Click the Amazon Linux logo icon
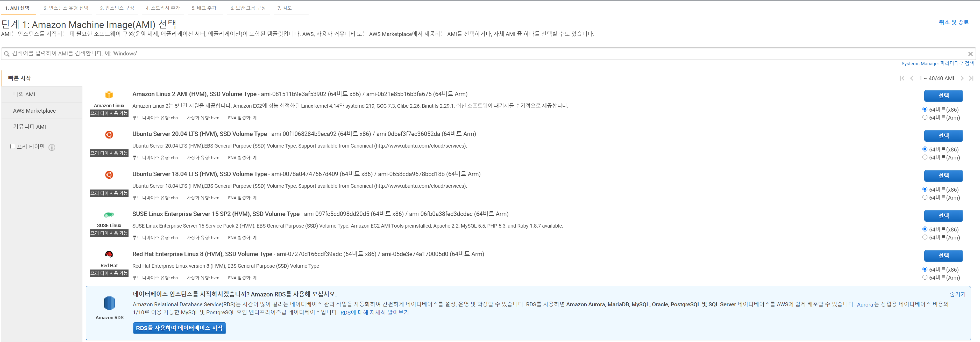 coord(109,94)
